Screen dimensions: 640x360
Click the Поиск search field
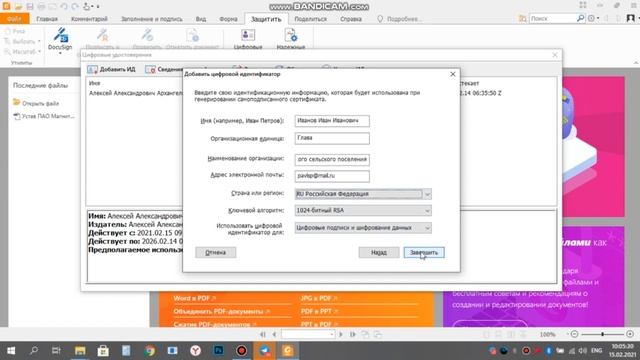(553, 18)
